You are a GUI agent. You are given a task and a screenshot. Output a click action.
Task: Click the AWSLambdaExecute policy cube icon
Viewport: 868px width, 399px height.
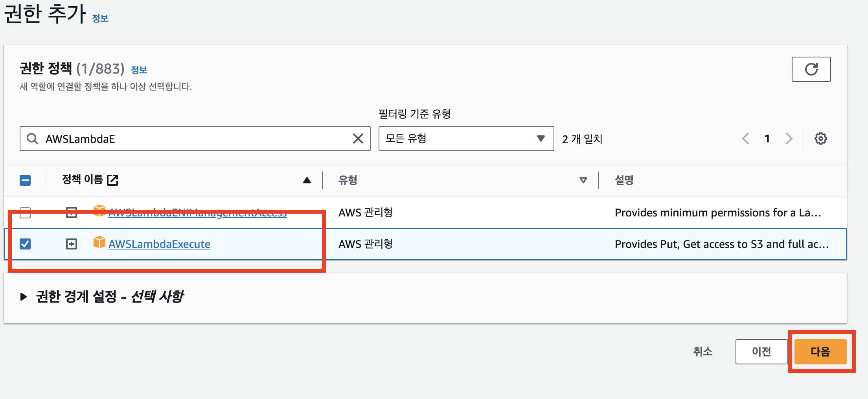[x=99, y=242]
